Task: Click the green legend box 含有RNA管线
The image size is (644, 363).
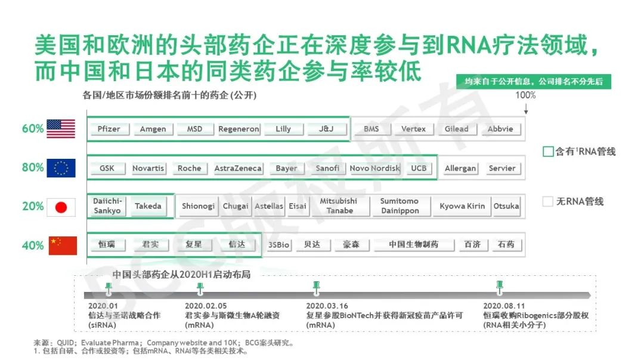Action: 548,151
